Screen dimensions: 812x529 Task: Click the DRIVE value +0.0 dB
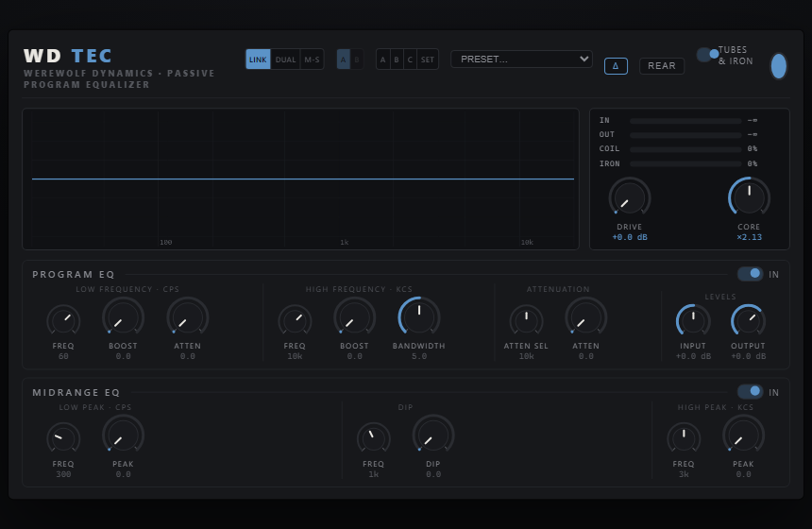click(630, 237)
